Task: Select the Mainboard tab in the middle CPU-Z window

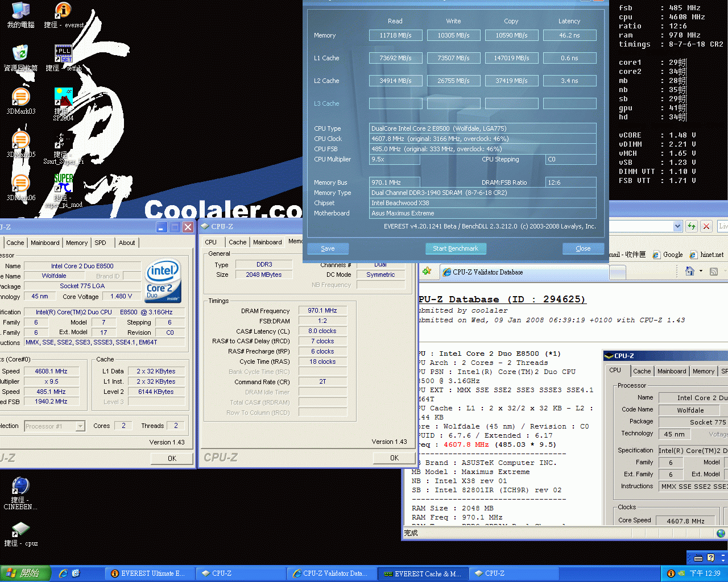Action: point(267,242)
